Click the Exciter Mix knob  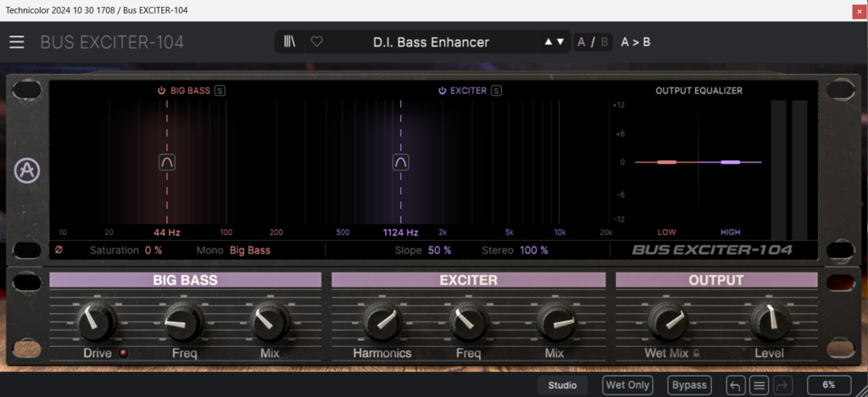(x=555, y=322)
